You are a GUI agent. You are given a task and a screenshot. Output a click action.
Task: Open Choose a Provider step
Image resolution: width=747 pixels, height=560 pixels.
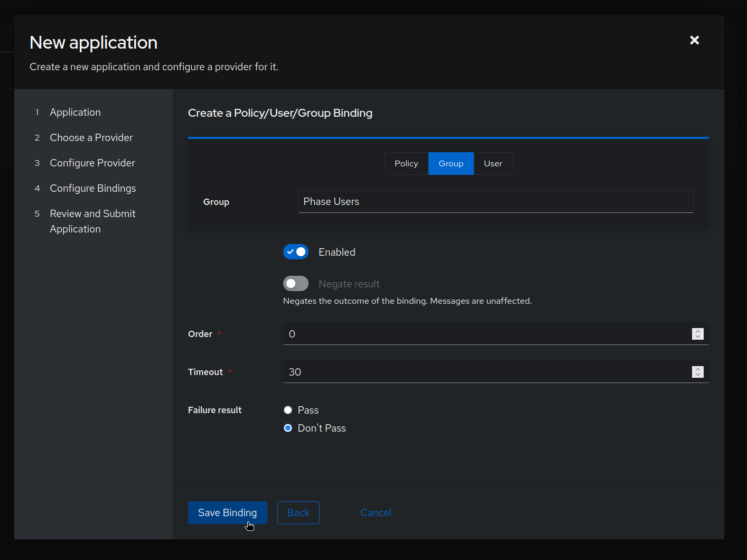(x=91, y=137)
